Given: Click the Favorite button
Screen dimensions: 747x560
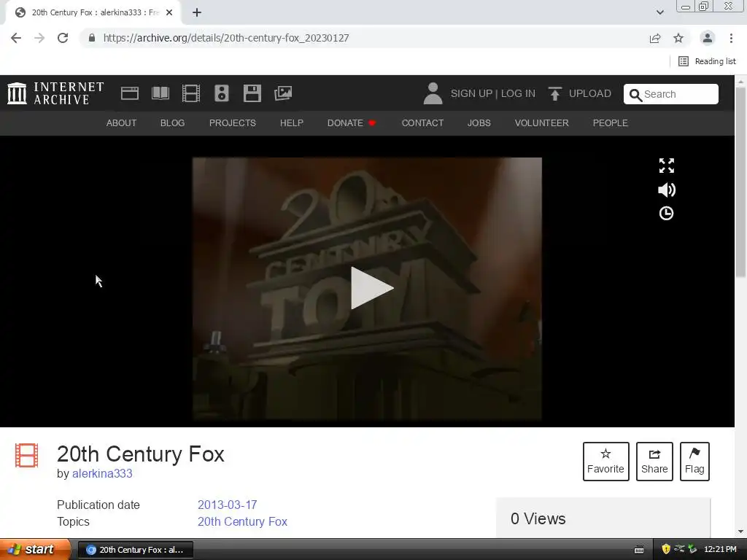Looking at the screenshot, I should pos(605,462).
